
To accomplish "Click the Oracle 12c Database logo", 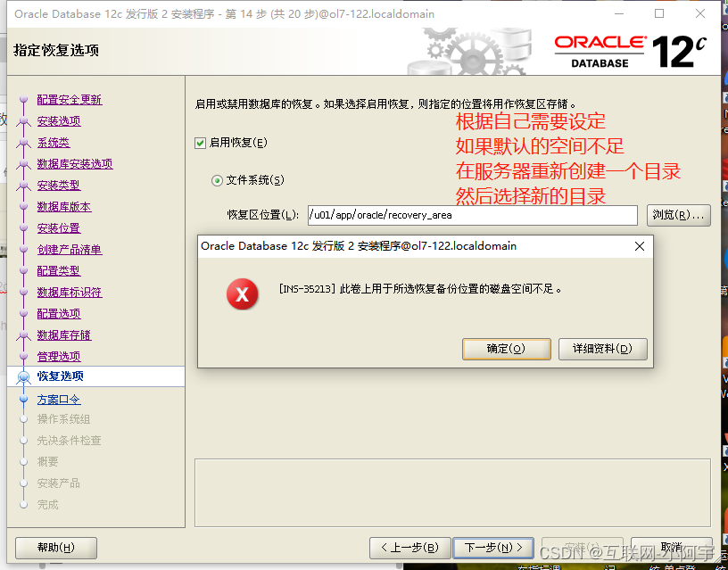I will pyautogui.click(x=630, y=52).
